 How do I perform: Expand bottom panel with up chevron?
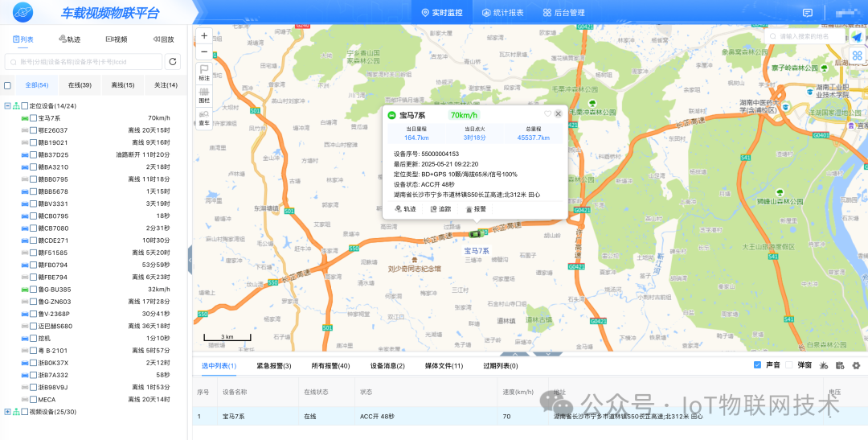point(515,354)
